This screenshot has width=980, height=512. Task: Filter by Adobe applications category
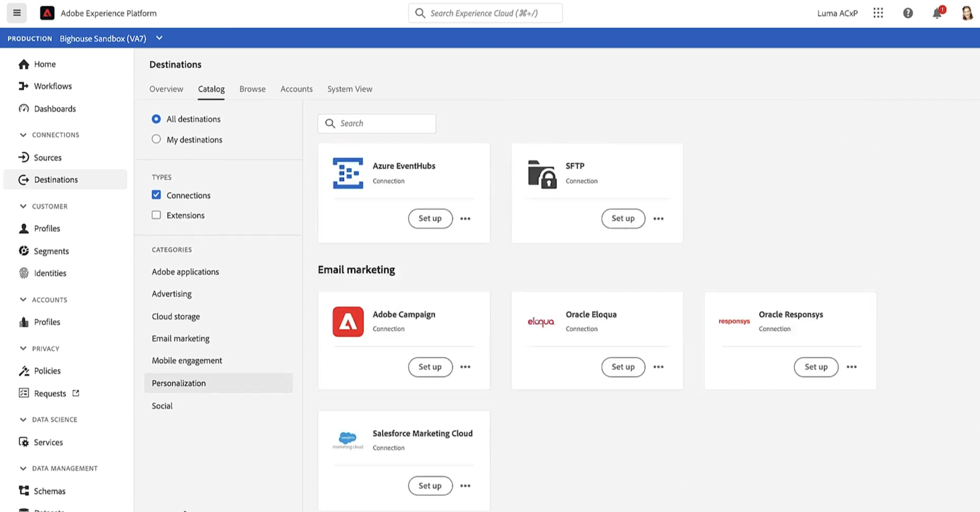pos(185,272)
